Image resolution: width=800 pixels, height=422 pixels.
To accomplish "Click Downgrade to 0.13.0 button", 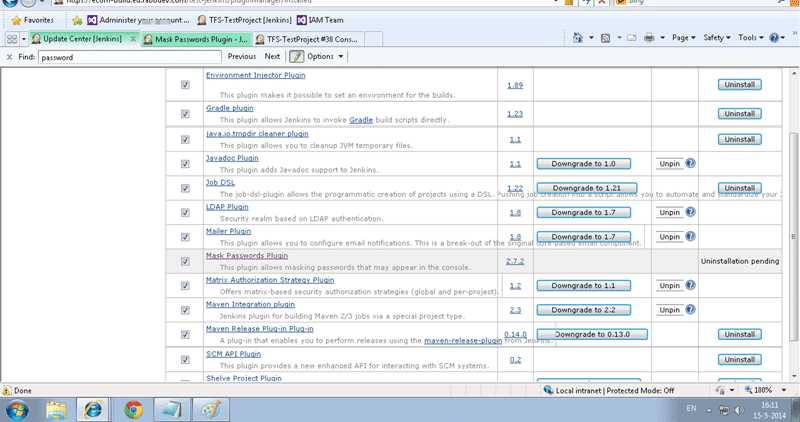I will (x=592, y=334).
